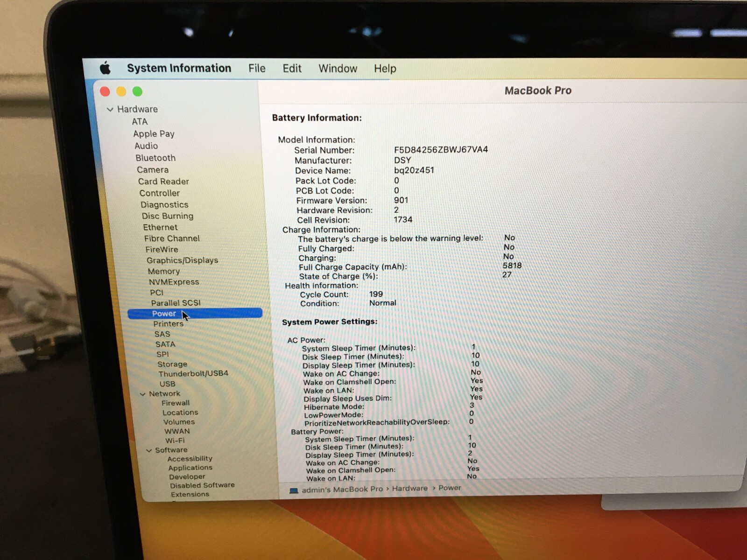Select Audio in the sidebar
The image size is (747, 560).
tap(146, 146)
